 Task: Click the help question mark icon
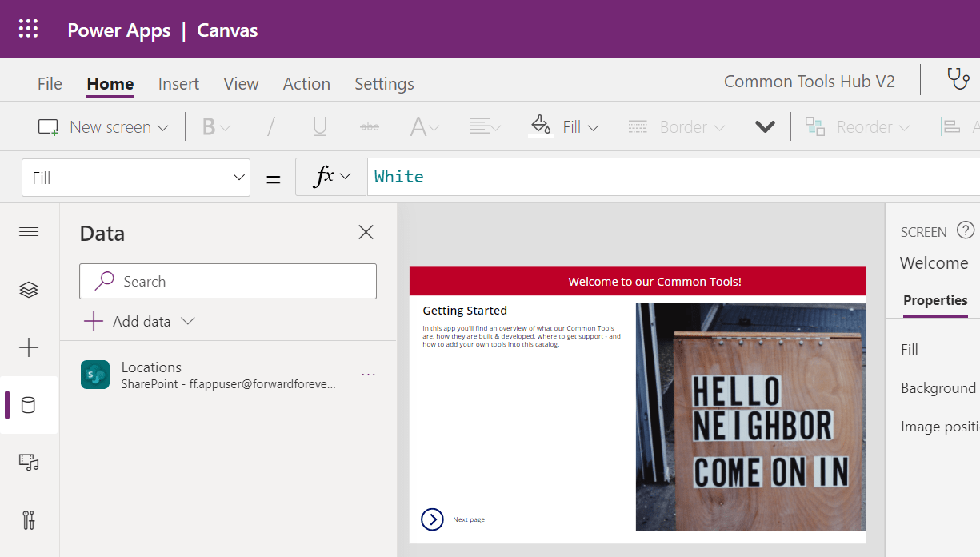(x=966, y=231)
